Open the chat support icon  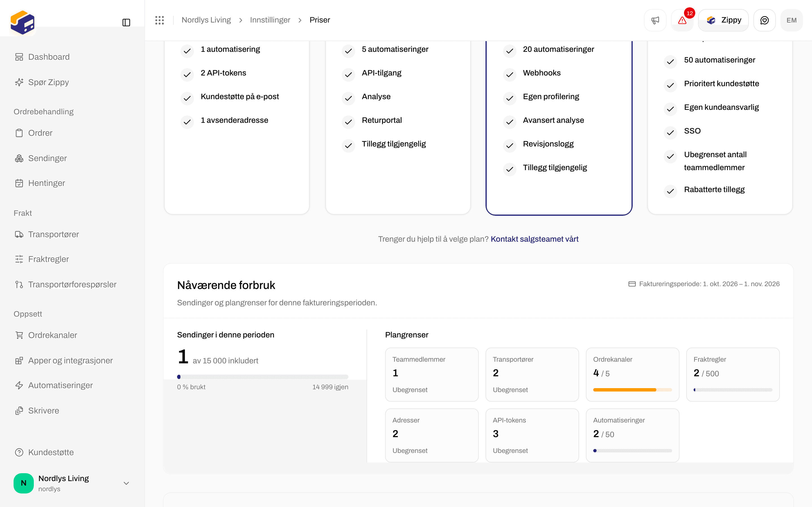point(764,20)
